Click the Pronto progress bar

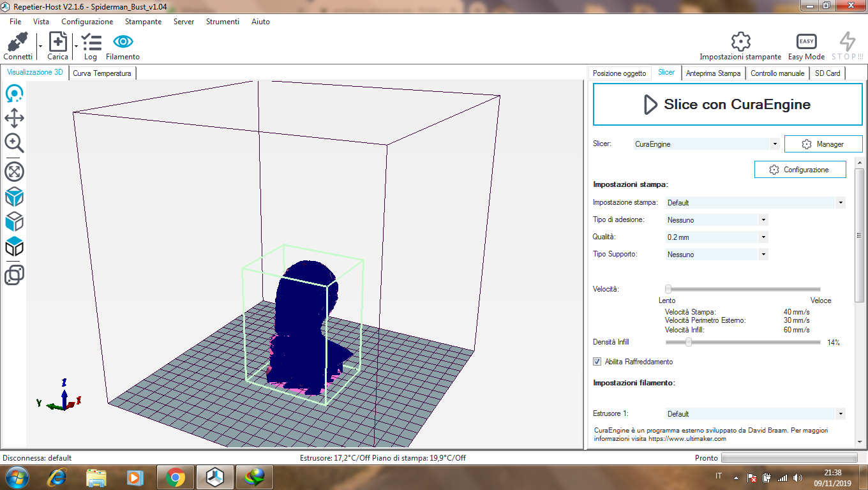[x=789, y=457]
